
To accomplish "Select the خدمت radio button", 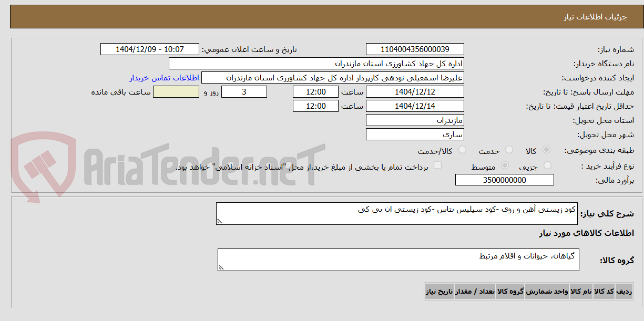I will tap(508, 150).
